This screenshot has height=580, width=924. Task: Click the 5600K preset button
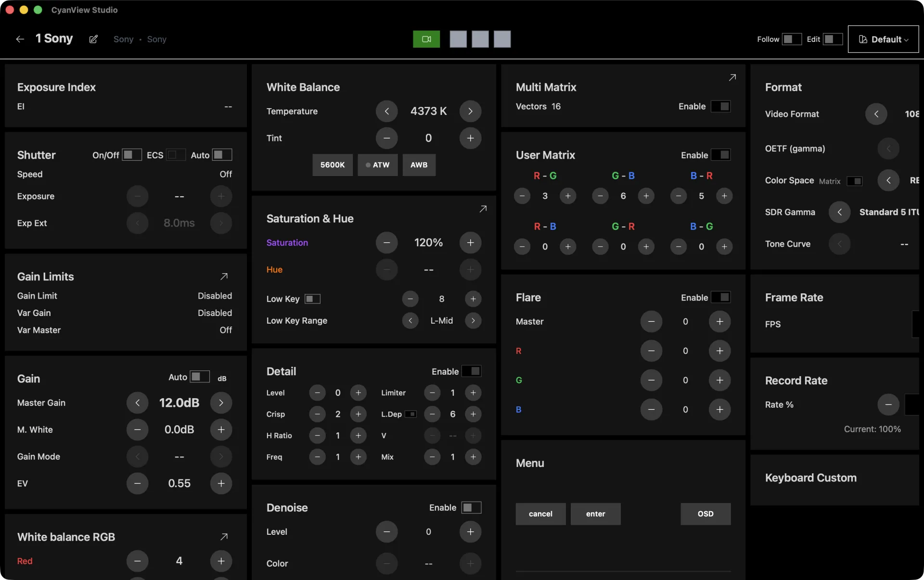(x=333, y=165)
